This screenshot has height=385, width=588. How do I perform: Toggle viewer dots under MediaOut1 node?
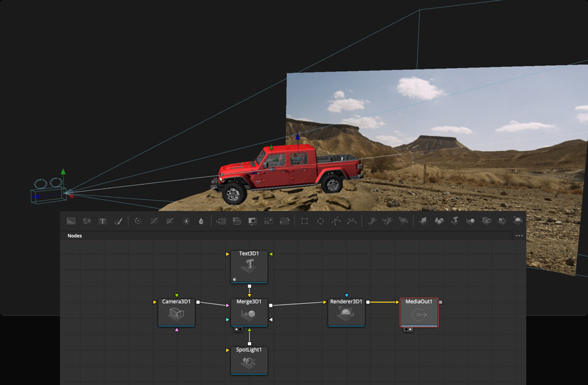408,330
